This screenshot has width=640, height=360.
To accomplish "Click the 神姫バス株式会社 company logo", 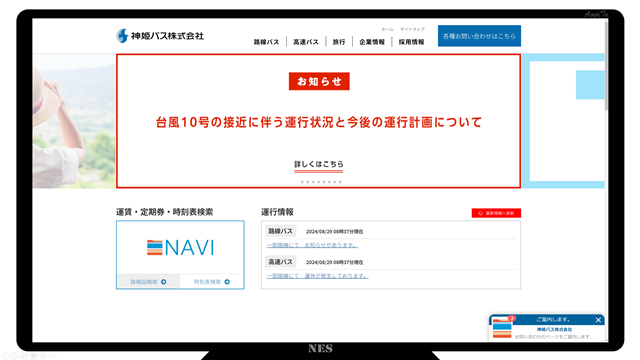I will pyautogui.click(x=160, y=36).
